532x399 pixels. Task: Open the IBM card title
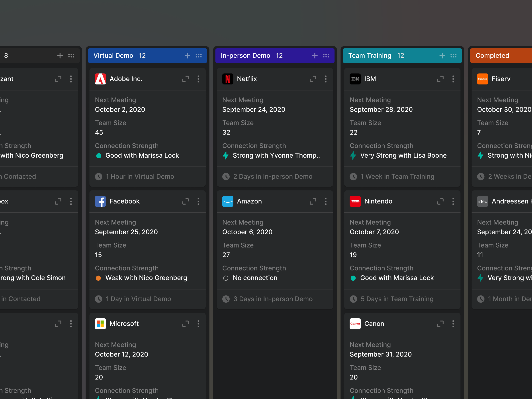[370, 79]
